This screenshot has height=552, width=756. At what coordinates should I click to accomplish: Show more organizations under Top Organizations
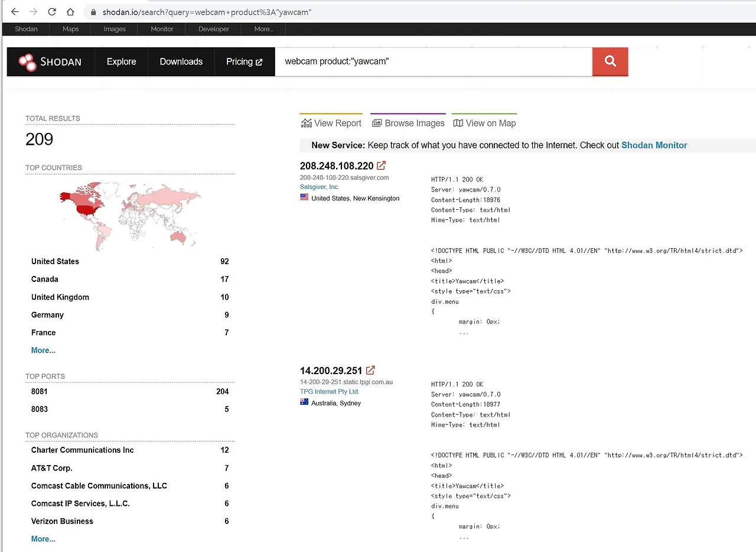point(43,539)
